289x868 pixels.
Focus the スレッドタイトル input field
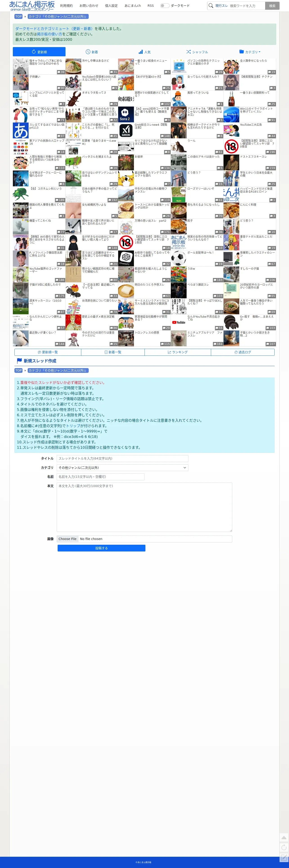point(122,459)
